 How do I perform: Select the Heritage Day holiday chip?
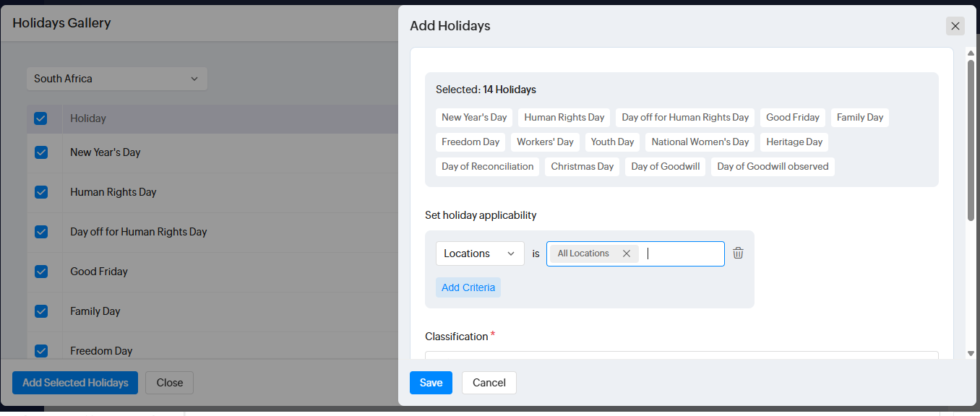point(794,142)
